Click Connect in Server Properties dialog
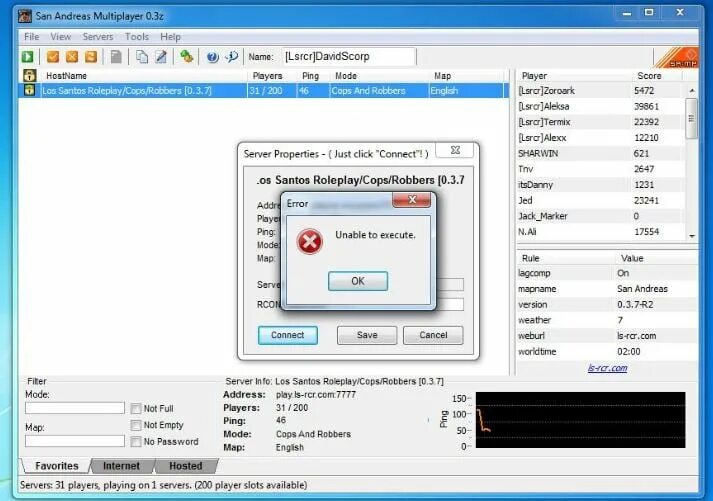 pyautogui.click(x=287, y=335)
